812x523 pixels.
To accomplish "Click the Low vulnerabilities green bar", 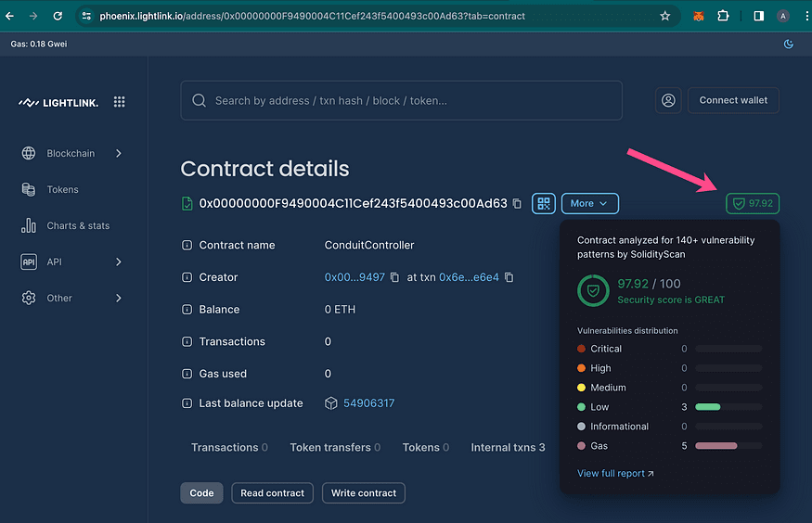I will pyautogui.click(x=707, y=407).
